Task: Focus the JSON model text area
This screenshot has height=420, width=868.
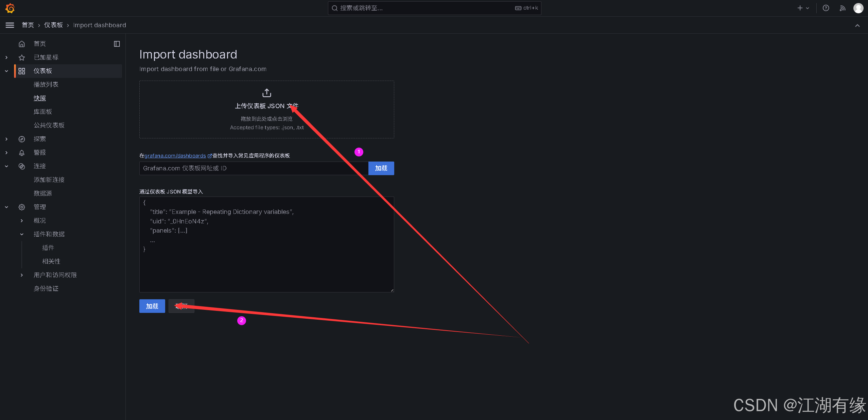Action: pos(267,245)
